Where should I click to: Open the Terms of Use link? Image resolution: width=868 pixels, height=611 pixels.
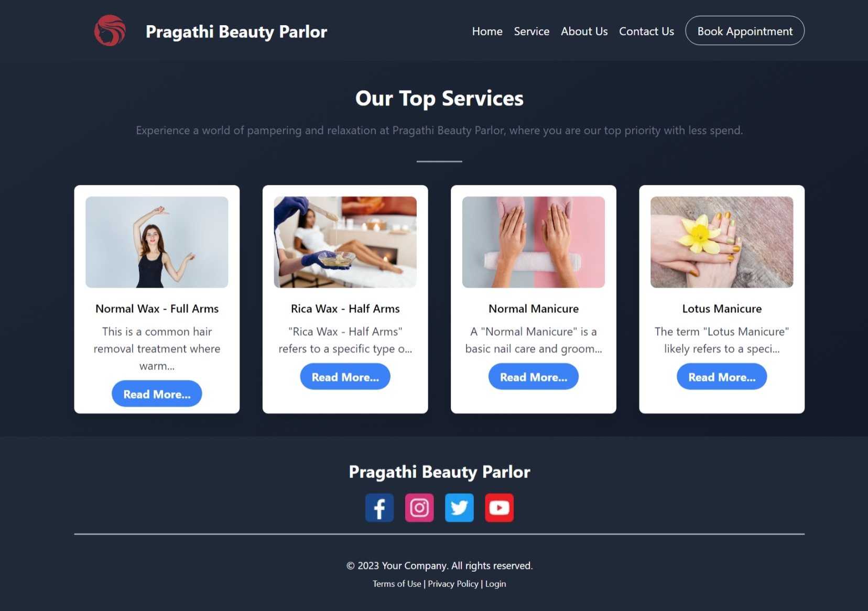(397, 584)
